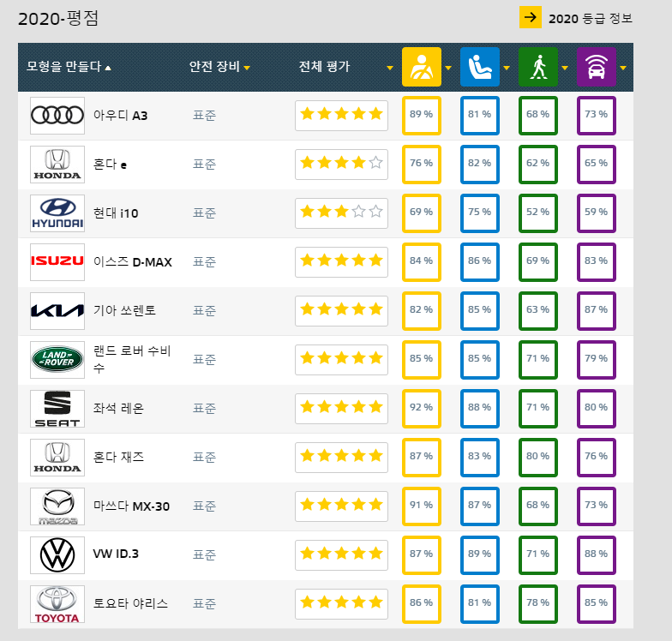Open the 혼다 e model link
The width and height of the screenshot is (672, 641).
pos(110,165)
